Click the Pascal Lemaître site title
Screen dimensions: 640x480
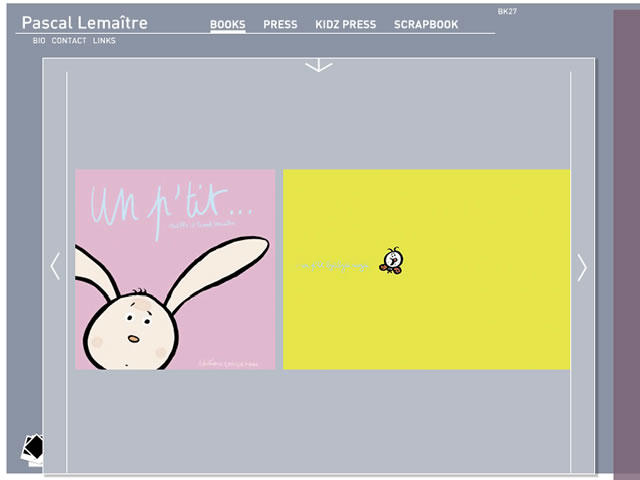pyautogui.click(x=84, y=23)
